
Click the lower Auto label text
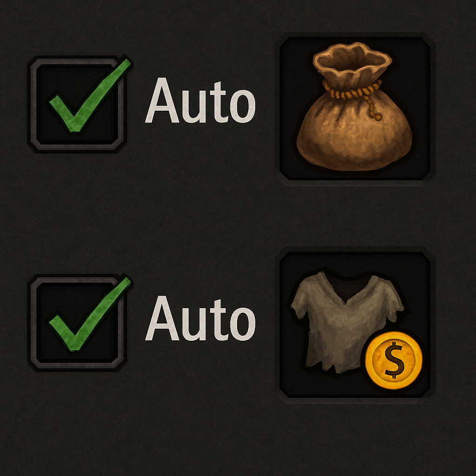point(200,318)
